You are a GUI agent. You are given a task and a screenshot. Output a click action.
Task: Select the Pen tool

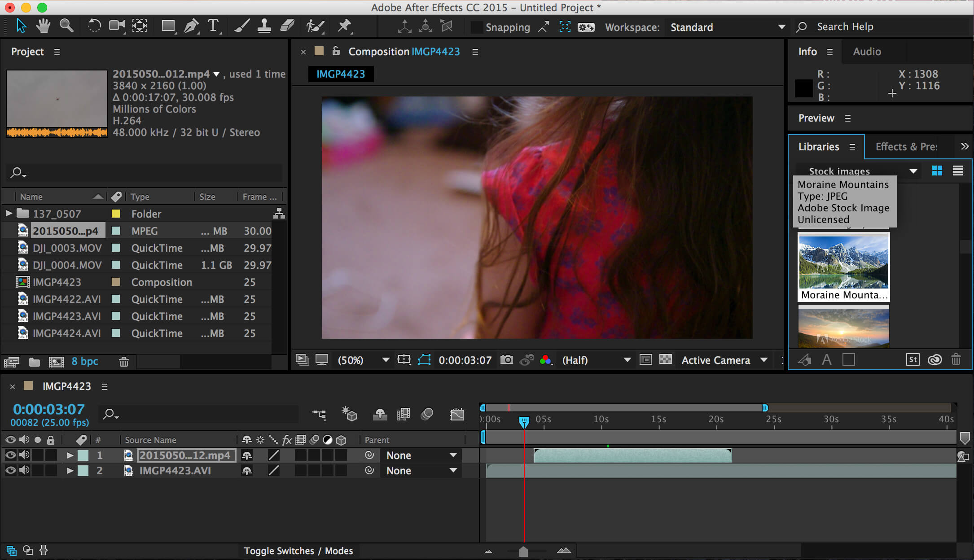(192, 26)
